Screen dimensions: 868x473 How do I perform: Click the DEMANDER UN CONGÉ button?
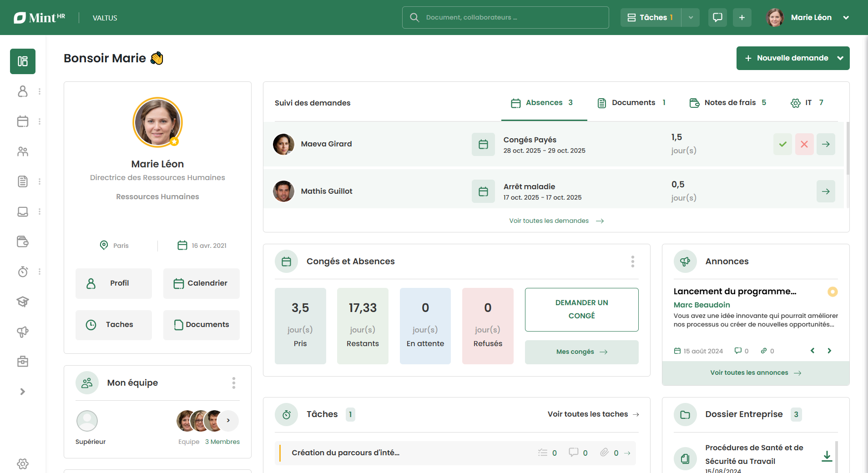581,309
